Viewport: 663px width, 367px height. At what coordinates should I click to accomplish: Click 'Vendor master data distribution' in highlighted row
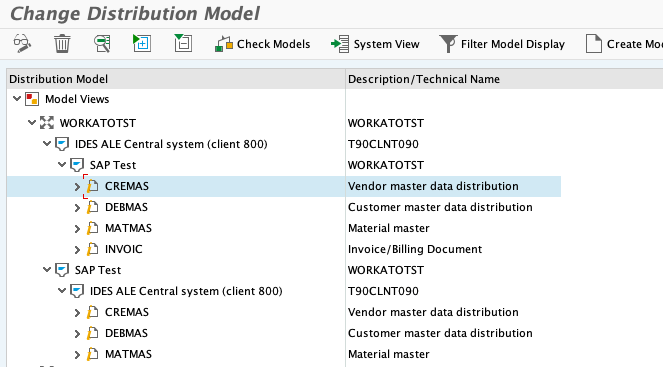click(433, 186)
